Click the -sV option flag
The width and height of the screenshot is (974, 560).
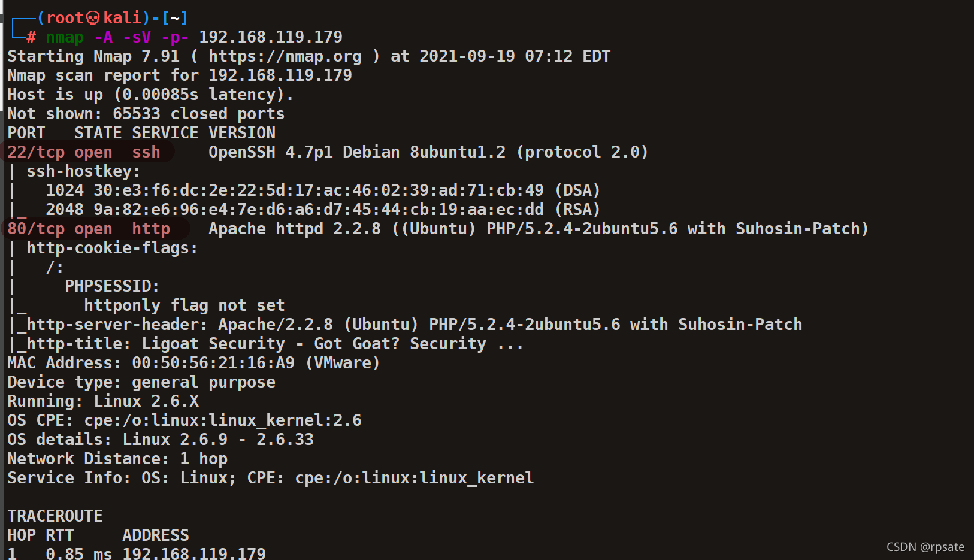point(137,37)
